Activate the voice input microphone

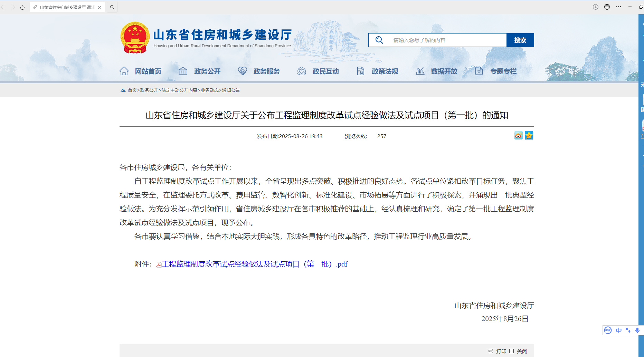click(x=637, y=330)
